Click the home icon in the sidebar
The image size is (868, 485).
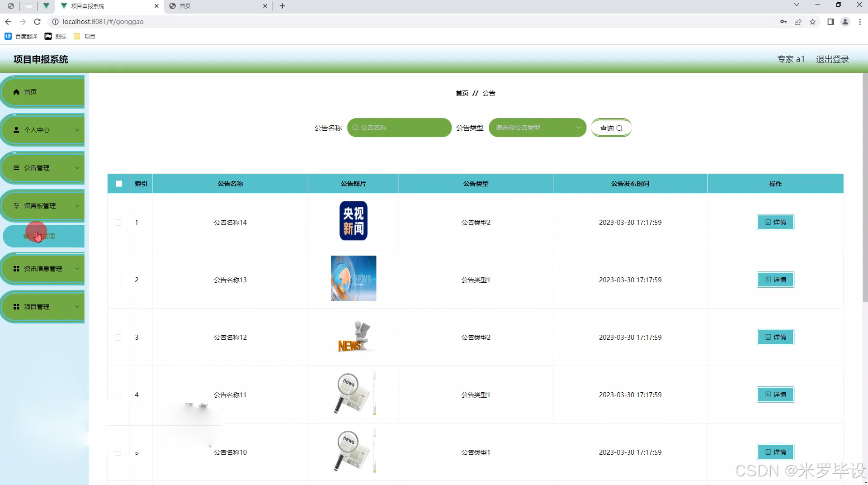16,92
